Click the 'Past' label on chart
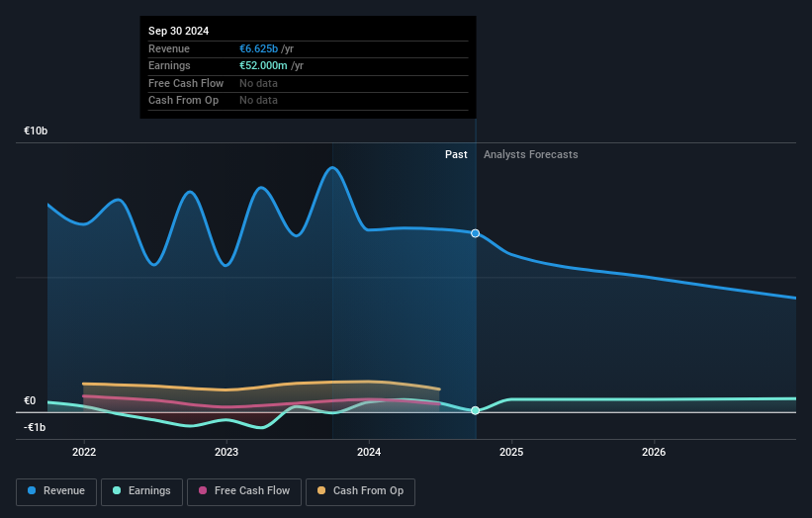 point(456,154)
